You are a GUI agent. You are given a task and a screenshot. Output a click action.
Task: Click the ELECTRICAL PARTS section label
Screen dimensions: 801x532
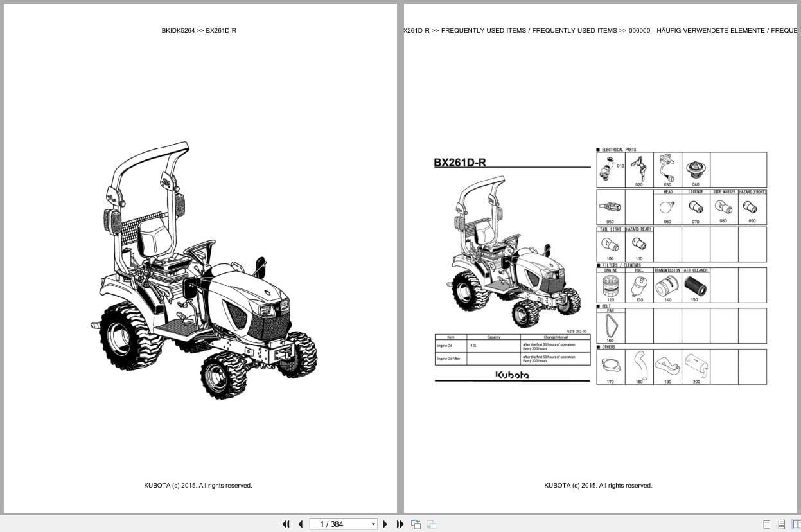[x=619, y=150]
